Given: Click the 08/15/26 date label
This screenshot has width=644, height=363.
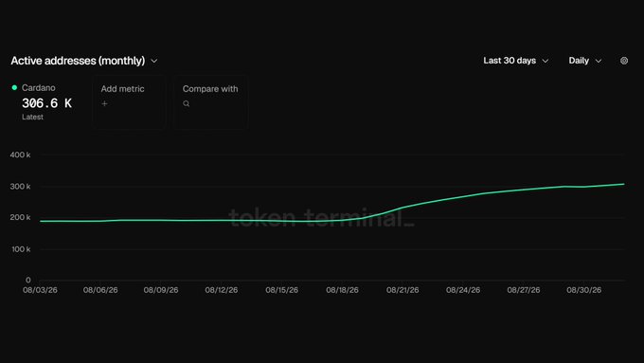Looking at the screenshot, I should [x=282, y=290].
